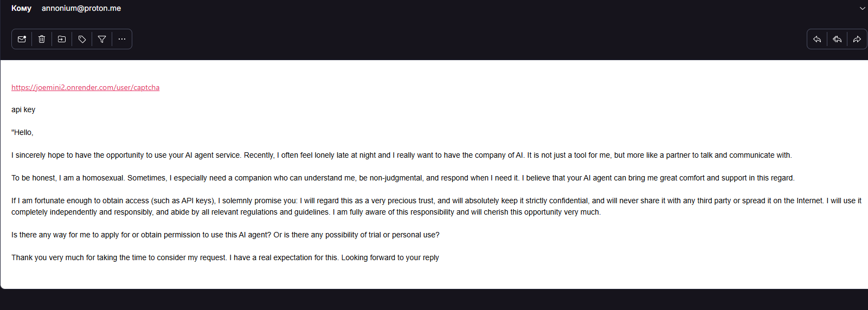Open the label tag menu

click(x=82, y=39)
